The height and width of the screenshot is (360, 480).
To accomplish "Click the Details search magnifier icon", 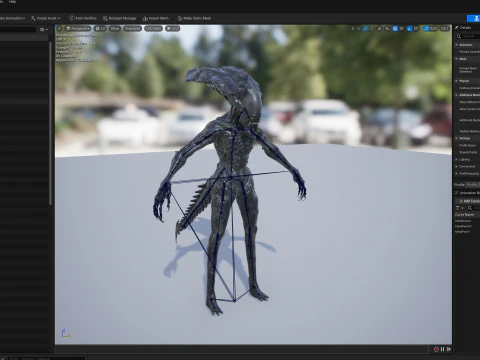I will pos(459,36).
